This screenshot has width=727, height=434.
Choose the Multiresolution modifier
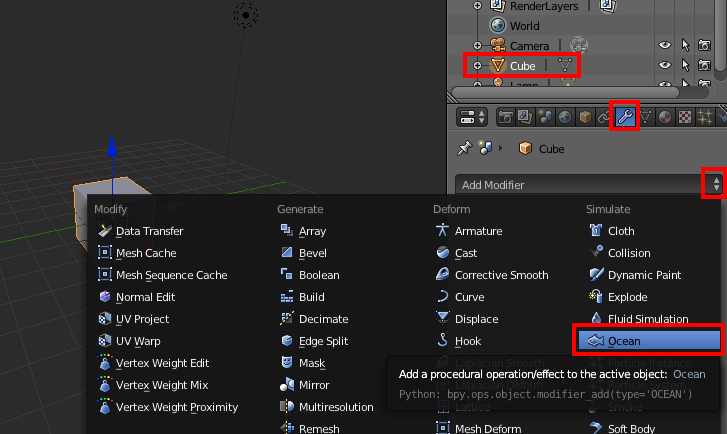pyautogui.click(x=336, y=407)
